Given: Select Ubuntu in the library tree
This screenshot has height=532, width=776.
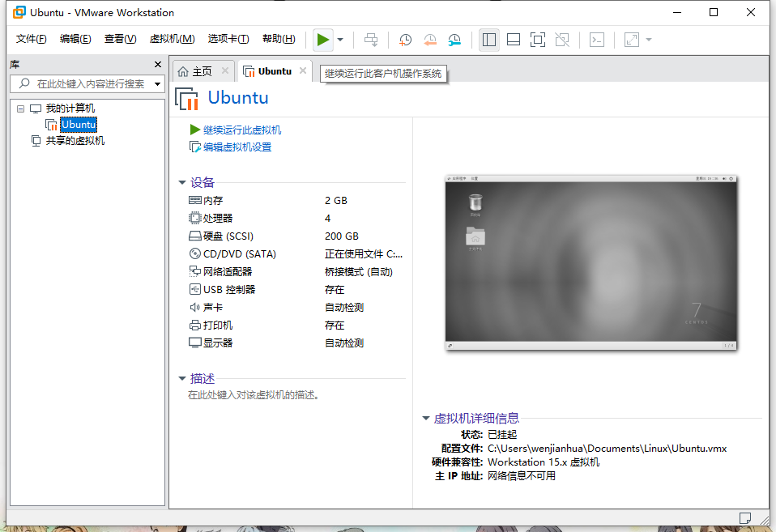Looking at the screenshot, I should [x=79, y=124].
